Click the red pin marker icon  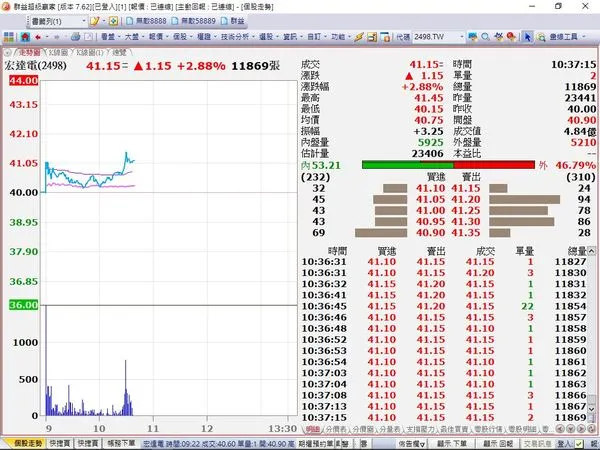point(511,37)
